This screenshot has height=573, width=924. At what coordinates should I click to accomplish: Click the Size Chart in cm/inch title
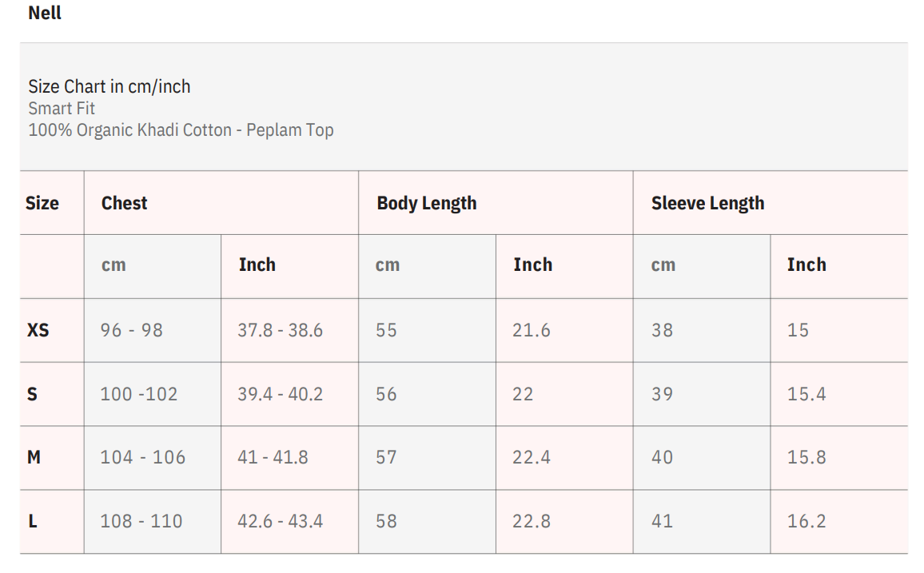pyautogui.click(x=110, y=86)
